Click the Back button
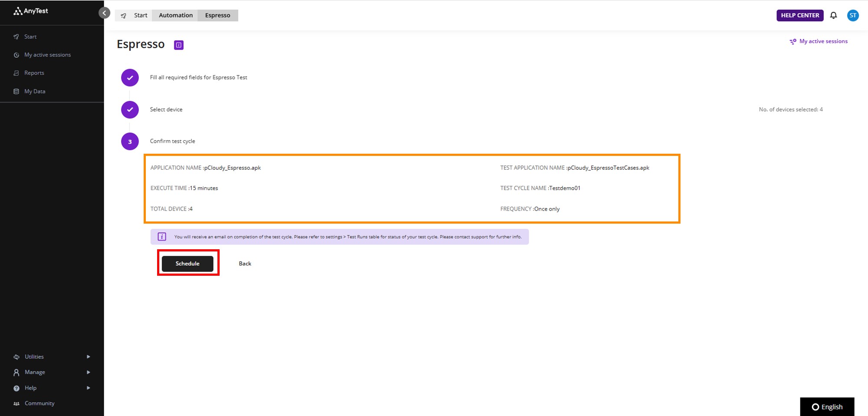This screenshot has width=868, height=416. [x=245, y=264]
